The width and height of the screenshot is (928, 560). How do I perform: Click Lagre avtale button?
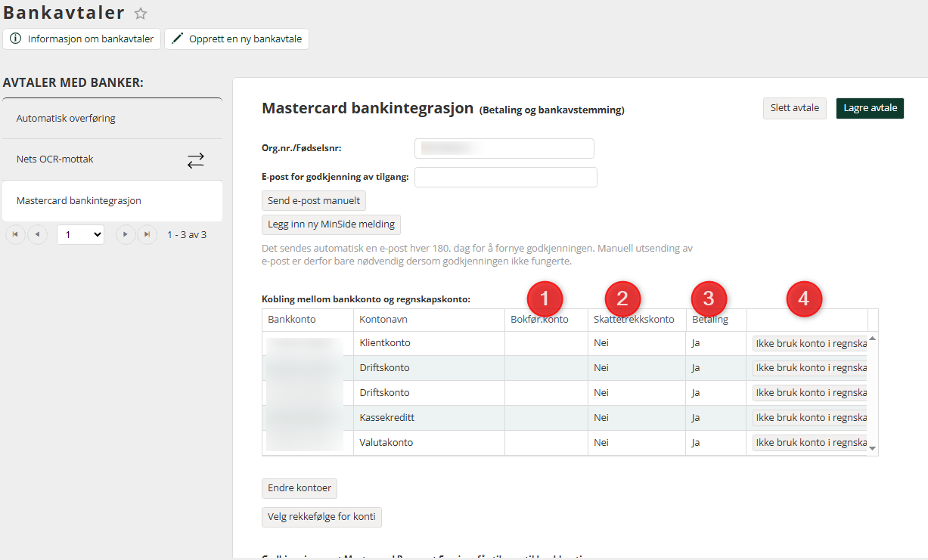(x=870, y=108)
